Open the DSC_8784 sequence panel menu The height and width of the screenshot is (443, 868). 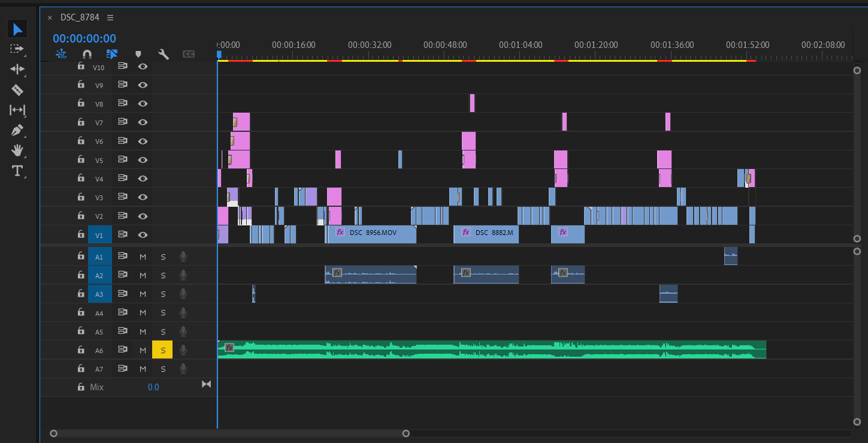pyautogui.click(x=110, y=17)
